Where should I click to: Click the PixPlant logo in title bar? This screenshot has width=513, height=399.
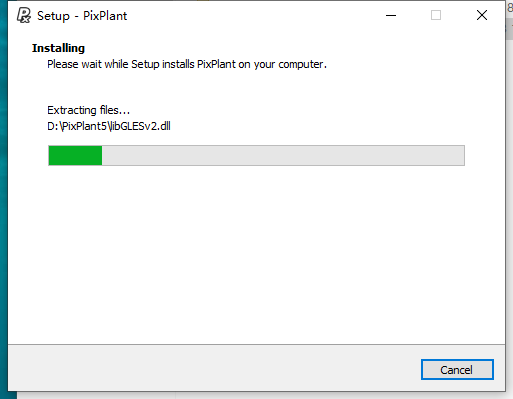pyautogui.click(x=24, y=15)
